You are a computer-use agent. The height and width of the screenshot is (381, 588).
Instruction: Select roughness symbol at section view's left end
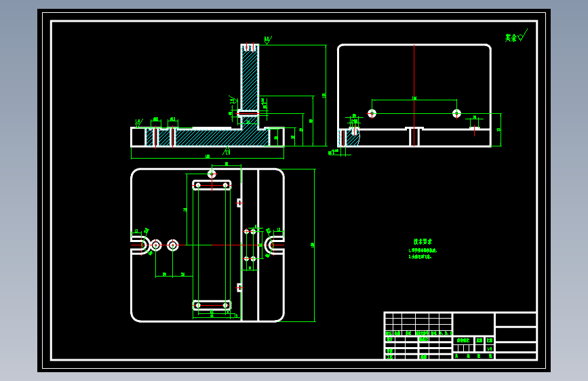(x=138, y=123)
